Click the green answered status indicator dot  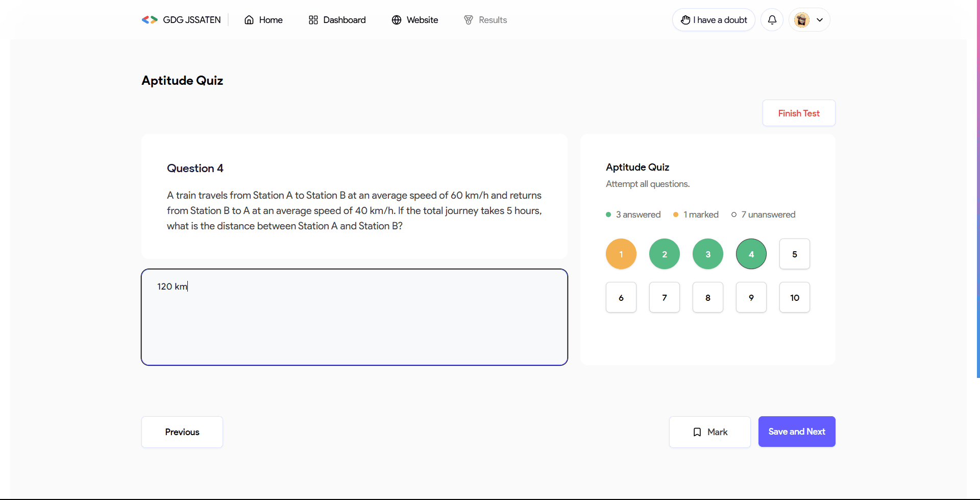[608, 215]
